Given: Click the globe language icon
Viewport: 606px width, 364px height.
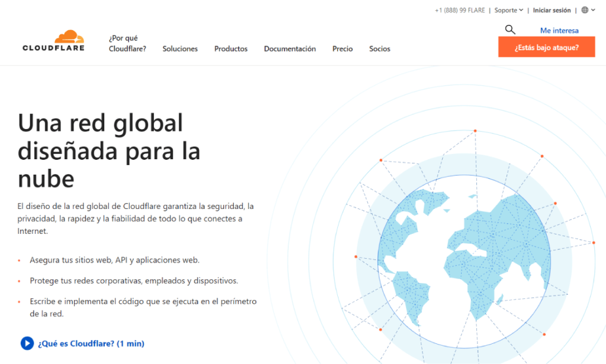Looking at the screenshot, I should (585, 10).
